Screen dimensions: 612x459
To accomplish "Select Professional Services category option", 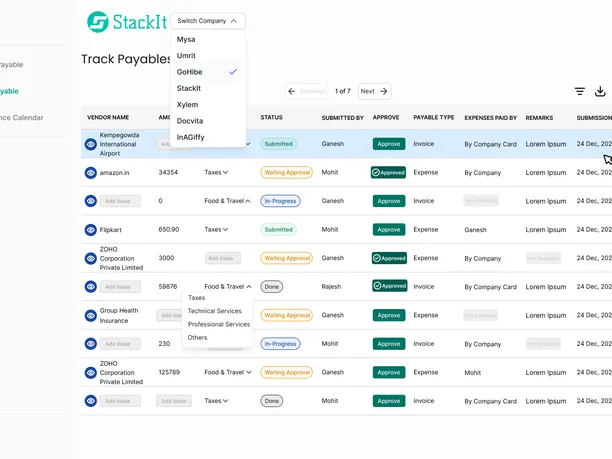I will pyautogui.click(x=219, y=324).
